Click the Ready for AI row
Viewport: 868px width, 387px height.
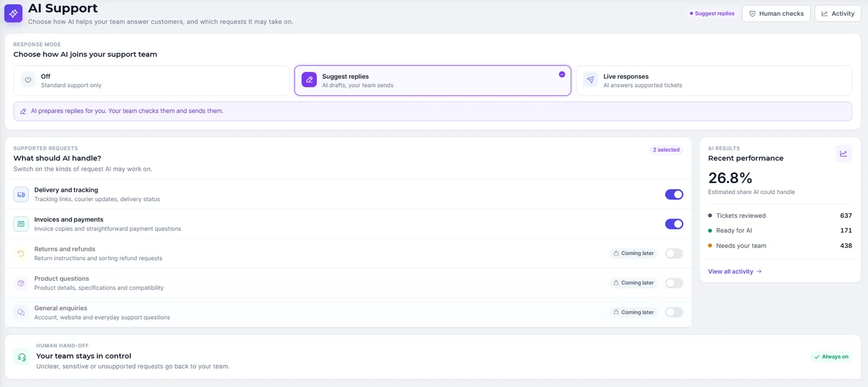point(780,230)
